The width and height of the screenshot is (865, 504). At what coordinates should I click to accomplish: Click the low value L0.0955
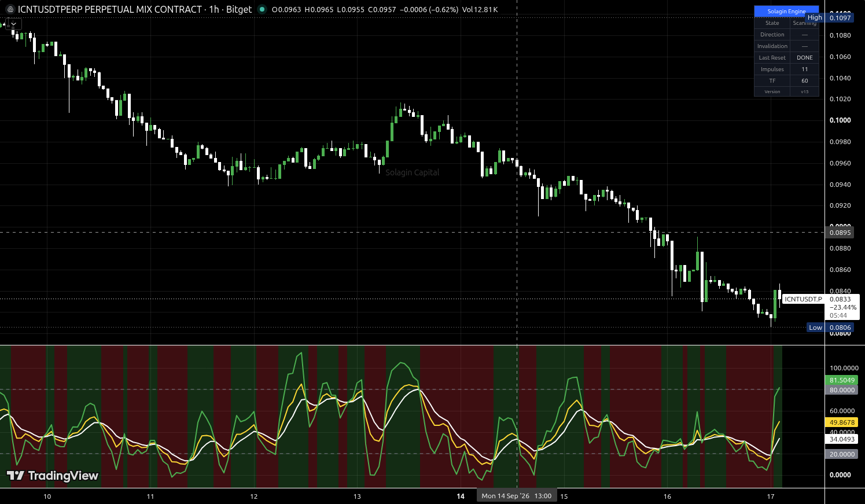(351, 10)
